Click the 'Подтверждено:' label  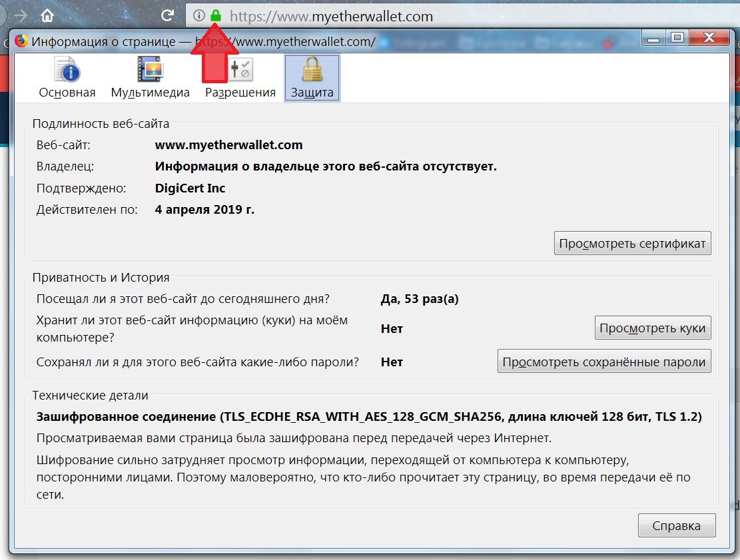pyautogui.click(x=81, y=188)
